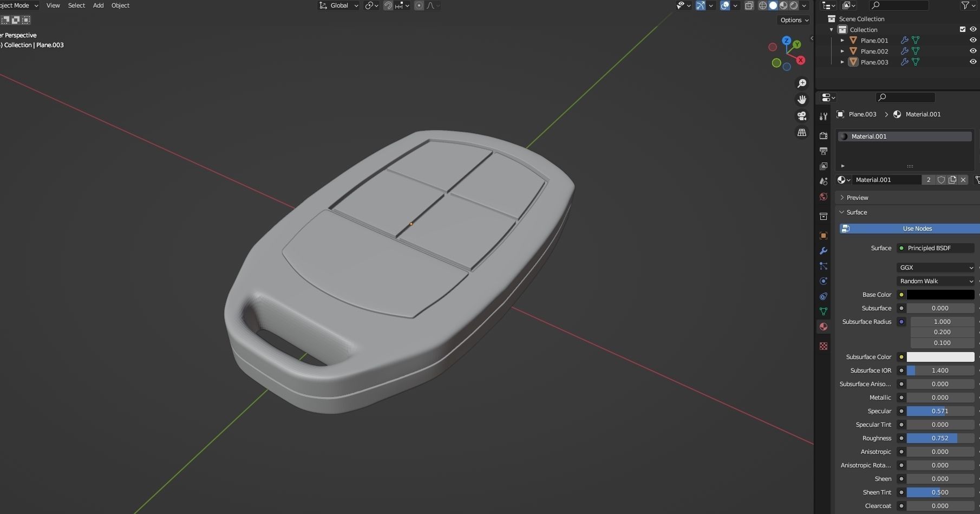Open the Particles properties tab

tap(824, 266)
